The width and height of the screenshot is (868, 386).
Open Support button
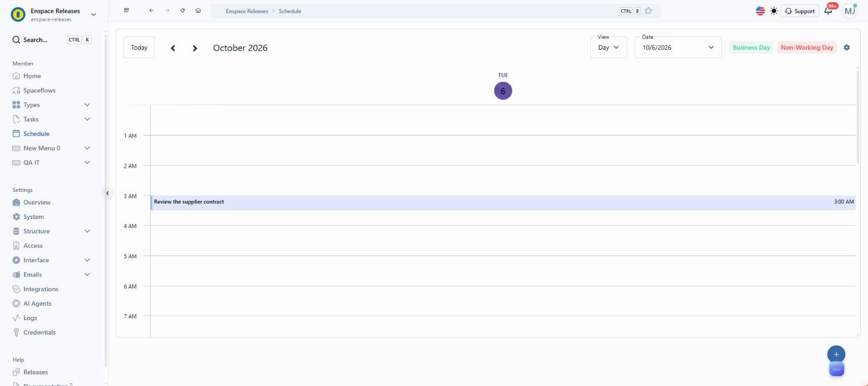tap(799, 11)
